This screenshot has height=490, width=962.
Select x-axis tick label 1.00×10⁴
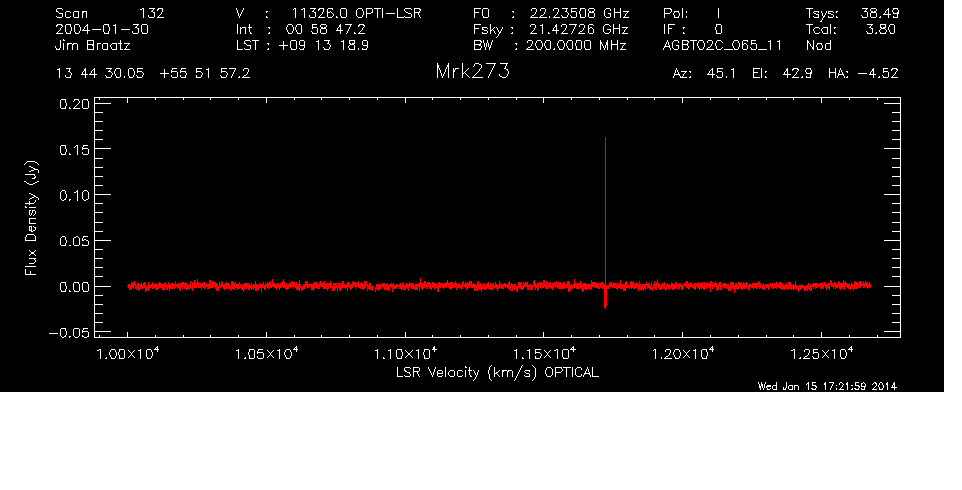(128, 354)
